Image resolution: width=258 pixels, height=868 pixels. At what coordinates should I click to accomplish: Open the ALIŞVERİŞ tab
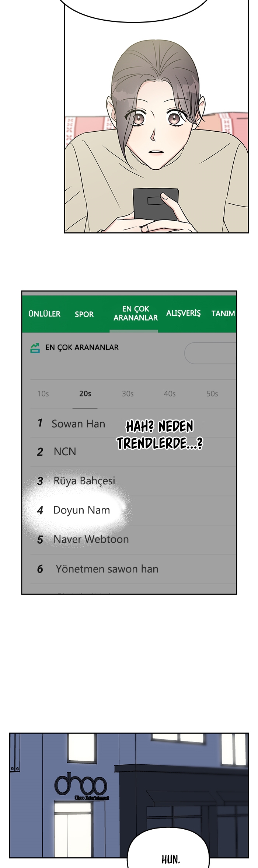click(x=183, y=313)
